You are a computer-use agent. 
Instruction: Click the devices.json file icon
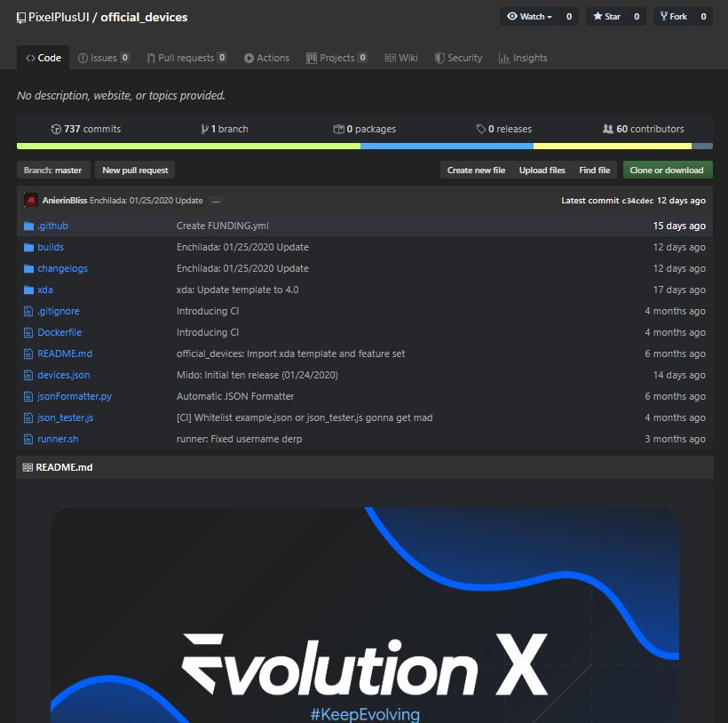click(x=28, y=375)
